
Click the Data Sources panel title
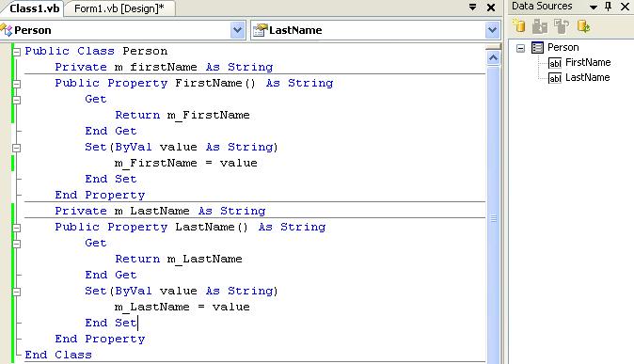tap(542, 6)
